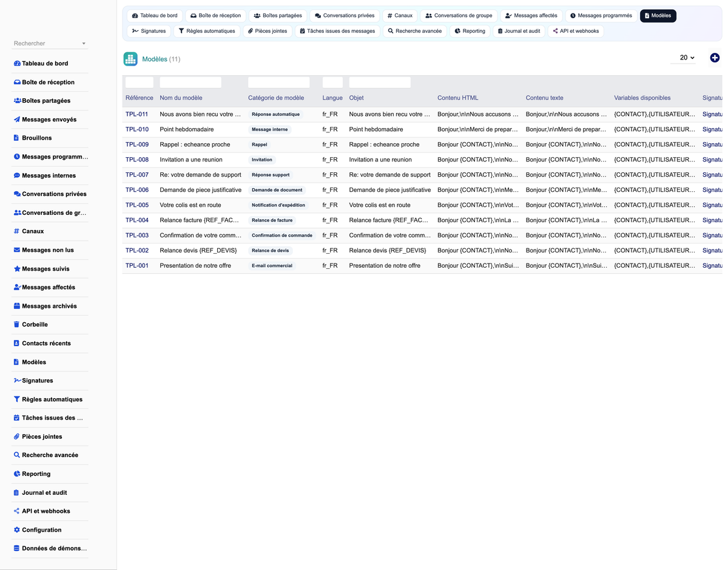
Task: Click the Règles automatiques funnel icon in sidebar
Action: click(x=17, y=399)
